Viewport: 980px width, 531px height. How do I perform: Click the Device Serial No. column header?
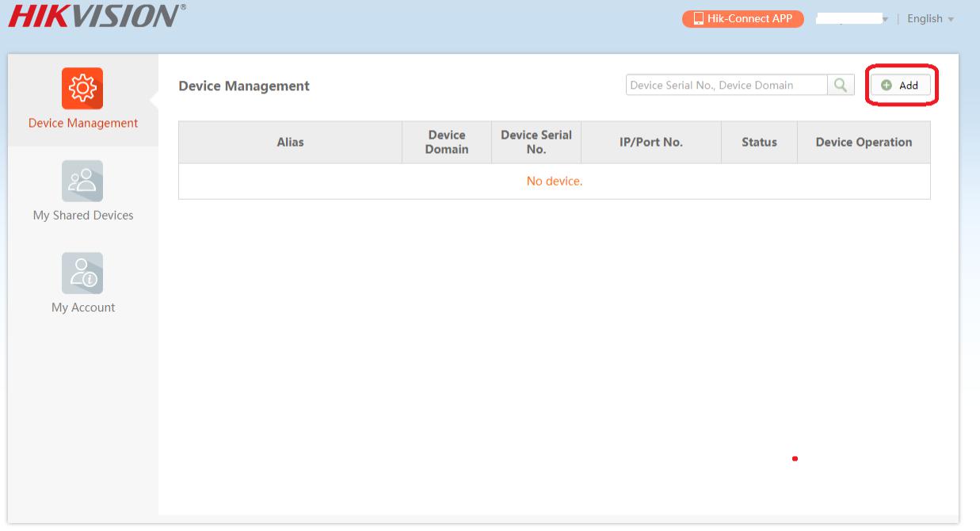(x=536, y=143)
